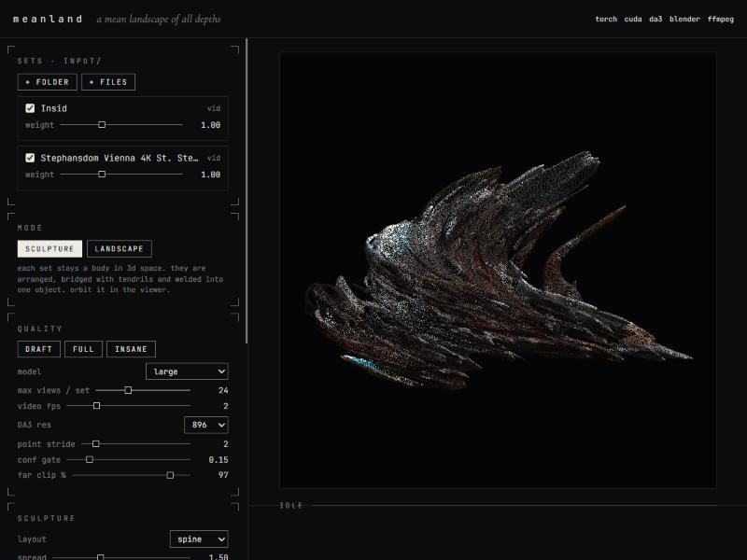This screenshot has height=560, width=747.
Task: Choose the INSANE quality preset
Action: (131, 349)
